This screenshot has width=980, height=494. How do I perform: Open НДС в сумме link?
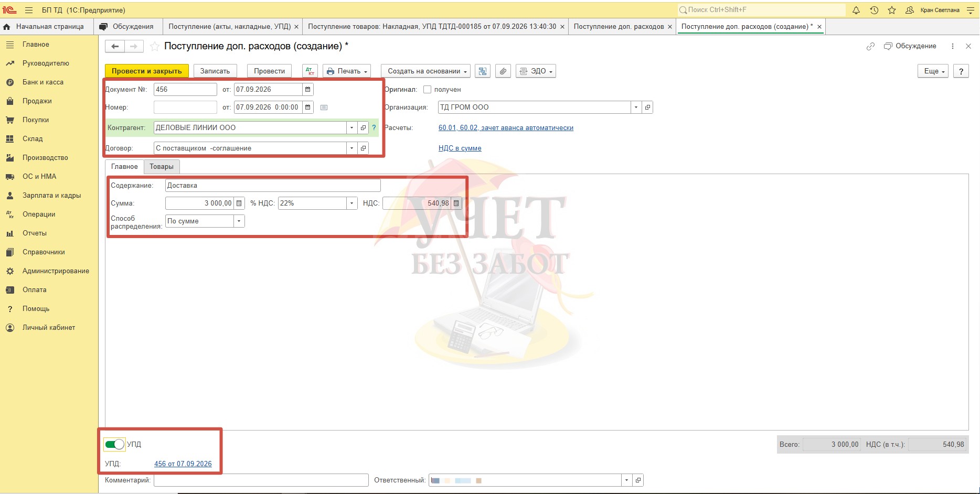click(x=460, y=148)
